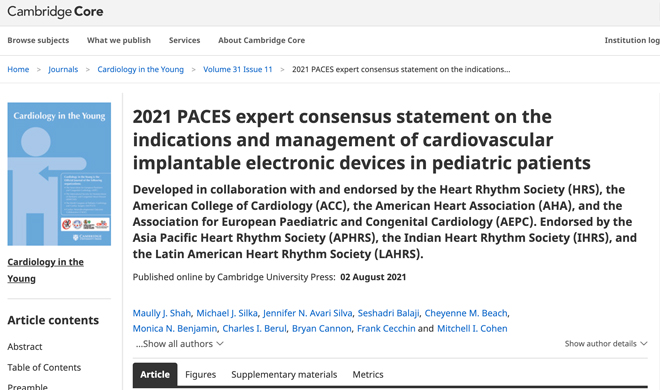The image size is (660, 390).
Task: Open the Services menu
Action: point(184,40)
